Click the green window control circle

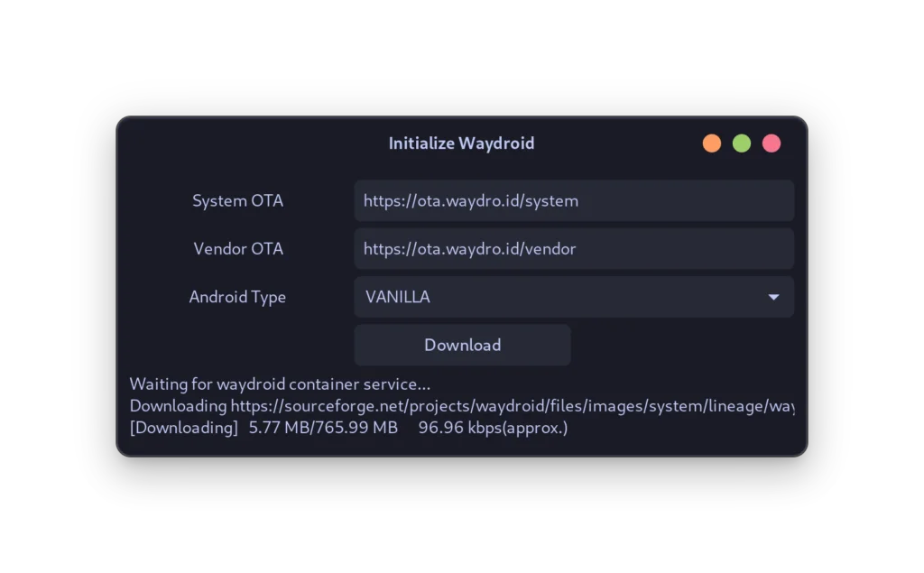pyautogui.click(x=742, y=143)
